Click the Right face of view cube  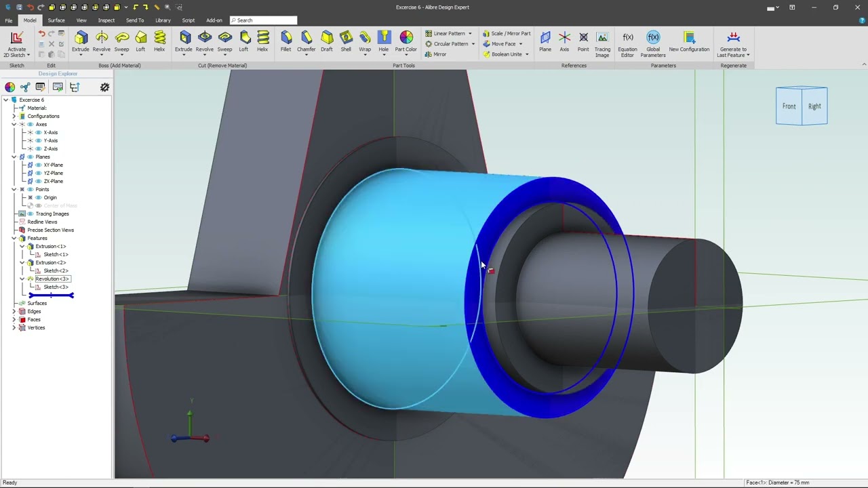coord(814,106)
